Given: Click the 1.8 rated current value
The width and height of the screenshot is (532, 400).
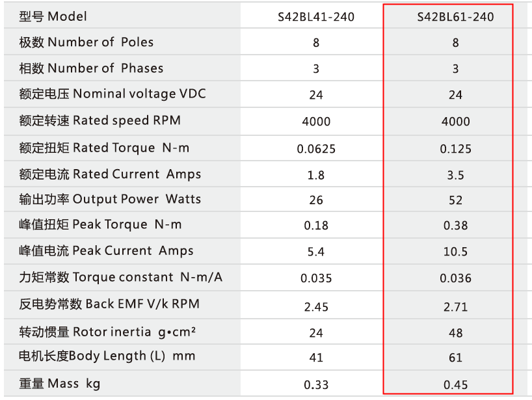Looking at the screenshot, I should coord(316,175).
